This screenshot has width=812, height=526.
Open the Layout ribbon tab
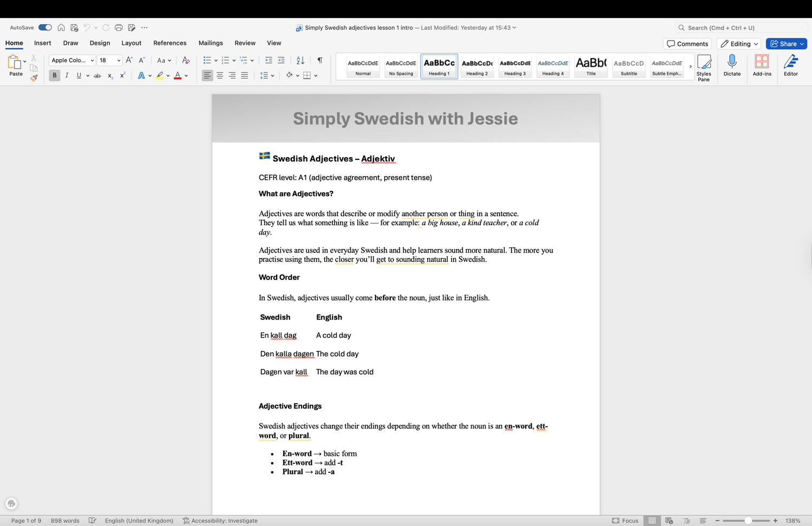pyautogui.click(x=131, y=43)
